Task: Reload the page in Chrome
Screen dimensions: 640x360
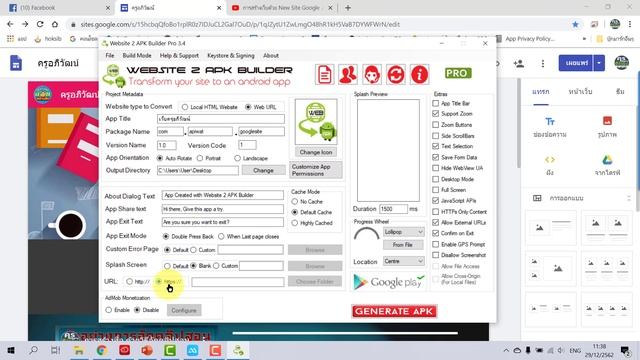Action: click(x=40, y=24)
